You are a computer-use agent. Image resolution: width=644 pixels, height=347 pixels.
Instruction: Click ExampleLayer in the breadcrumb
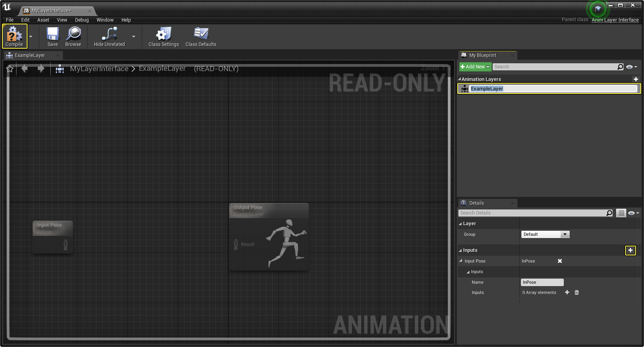click(x=162, y=68)
